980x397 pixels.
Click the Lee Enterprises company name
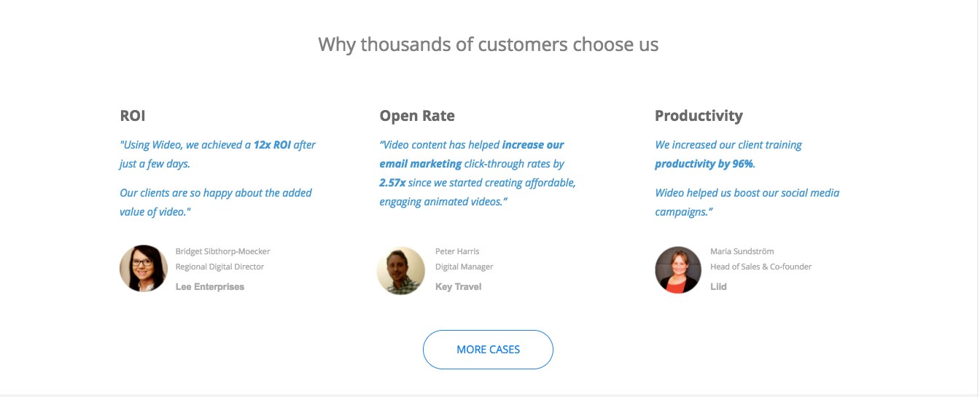point(210,287)
